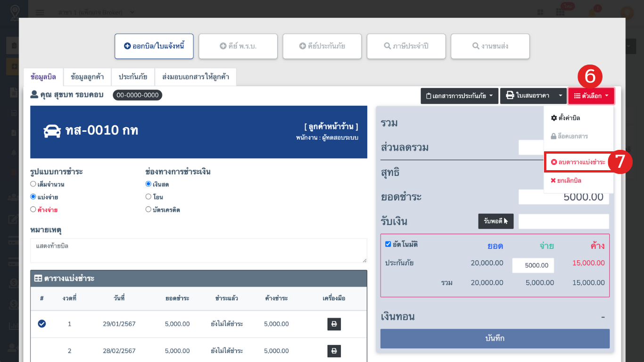Click the ค้าง total 15,000.00 in รวม row
This screenshot has height=362, width=644.
pos(588,283)
